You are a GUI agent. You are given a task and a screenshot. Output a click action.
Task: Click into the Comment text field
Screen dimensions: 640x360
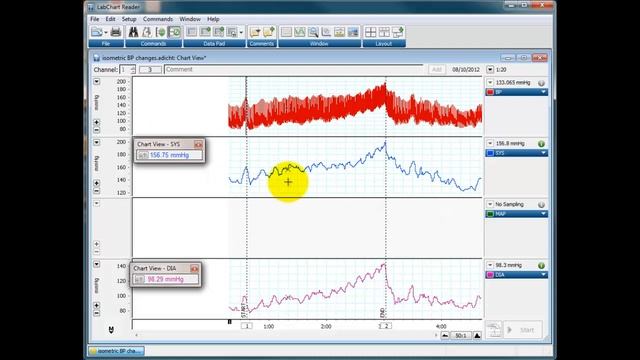click(294, 70)
